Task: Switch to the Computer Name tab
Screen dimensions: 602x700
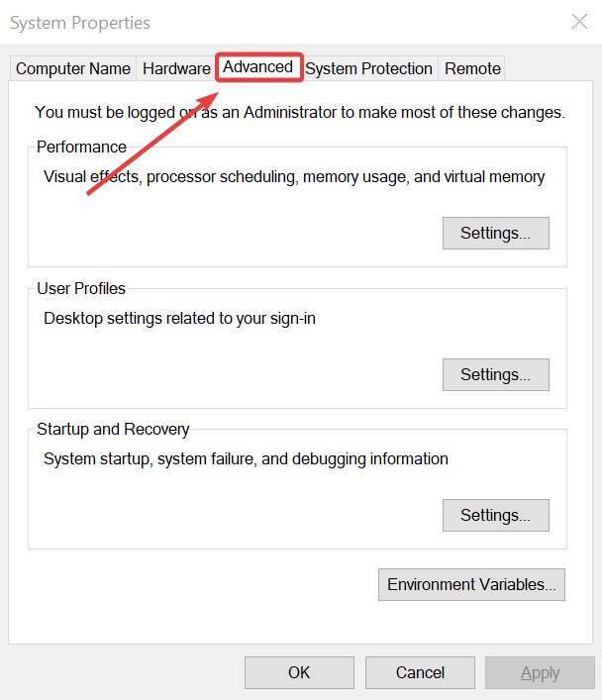Action: tap(73, 68)
